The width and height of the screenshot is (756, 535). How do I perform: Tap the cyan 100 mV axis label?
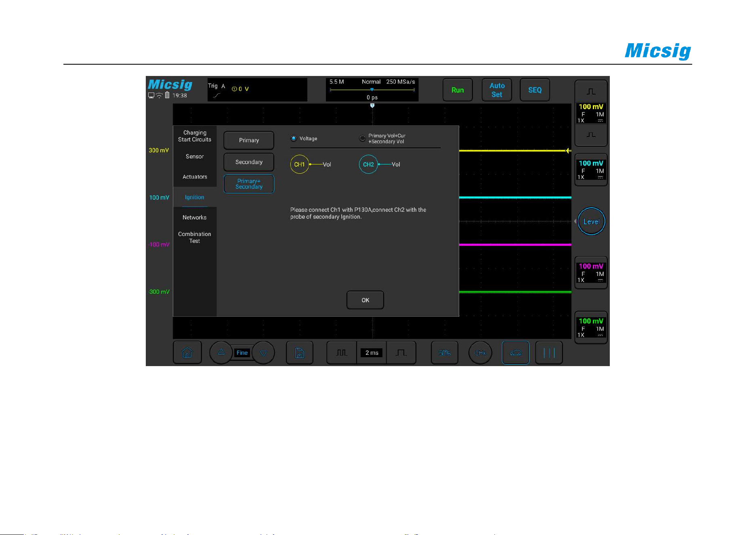click(159, 198)
